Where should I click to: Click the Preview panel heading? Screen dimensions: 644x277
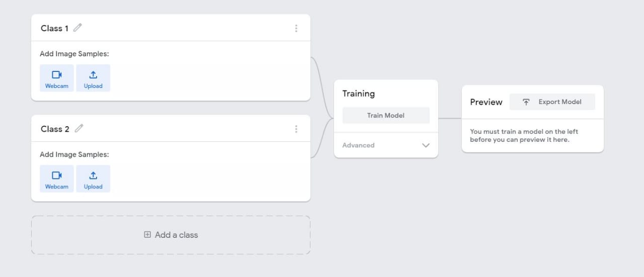click(486, 102)
